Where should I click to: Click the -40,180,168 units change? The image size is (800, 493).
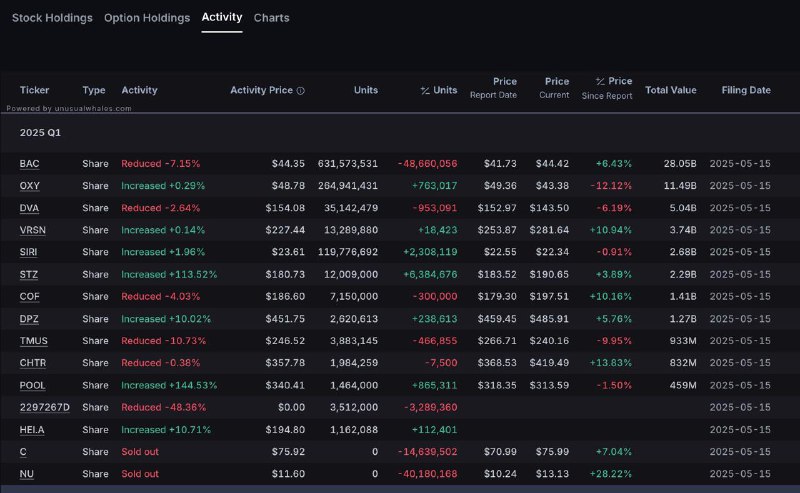point(428,474)
